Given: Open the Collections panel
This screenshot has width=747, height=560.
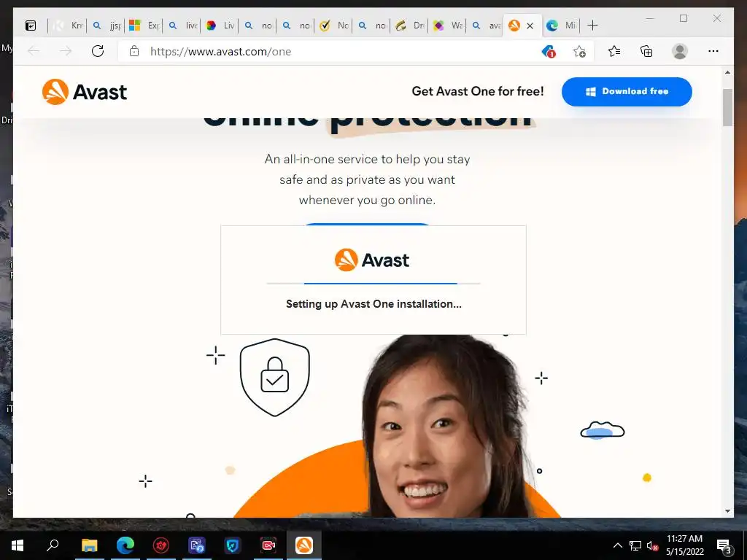Looking at the screenshot, I should (646, 51).
